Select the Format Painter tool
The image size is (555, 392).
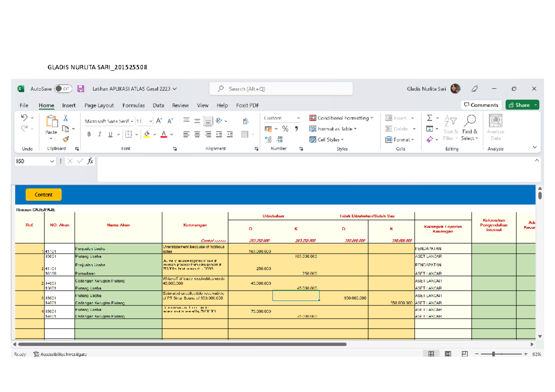click(x=66, y=140)
